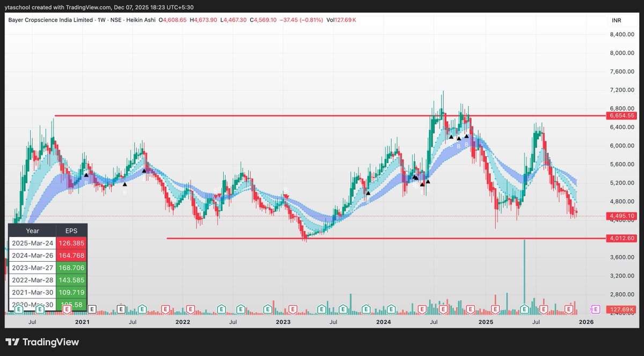Click the change value −37.45 (−0.81%)
This screenshot has width=644, height=356.
(302, 20)
